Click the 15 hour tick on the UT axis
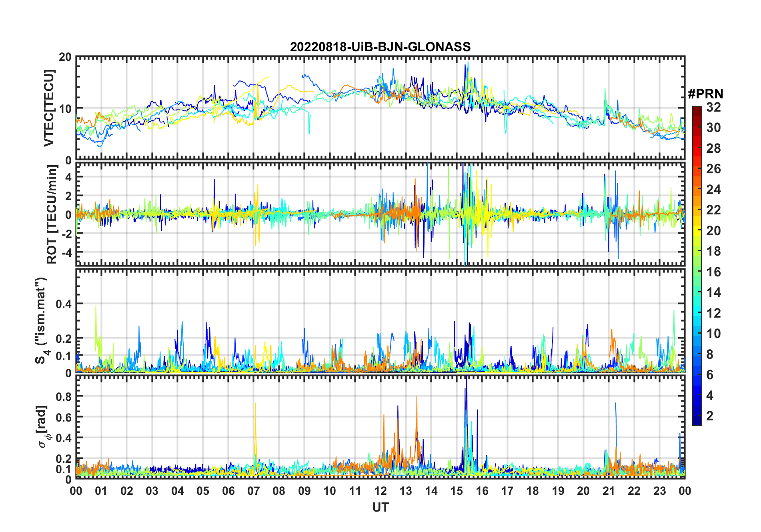This screenshot has width=761, height=532. 457,491
